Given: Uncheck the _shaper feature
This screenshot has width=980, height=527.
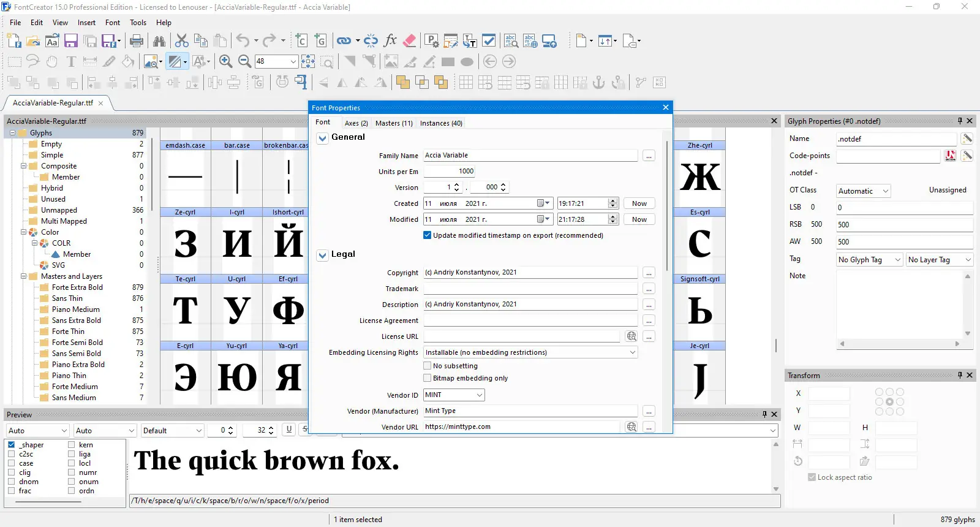Looking at the screenshot, I should tap(12, 445).
